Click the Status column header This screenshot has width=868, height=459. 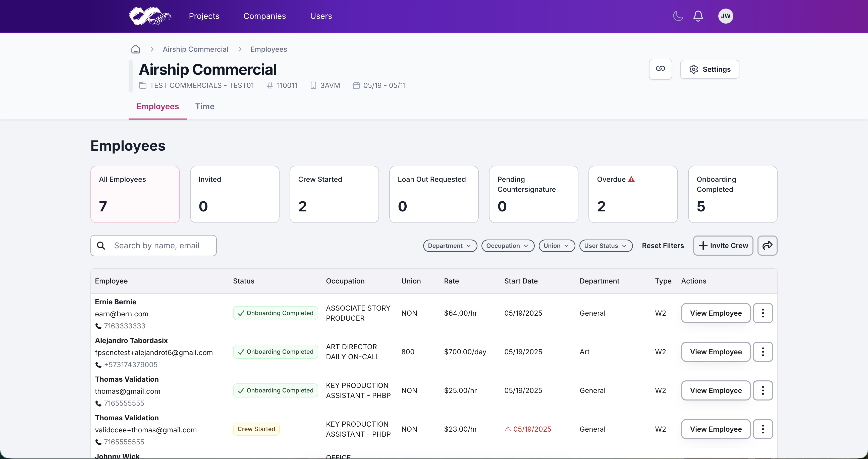pos(244,281)
